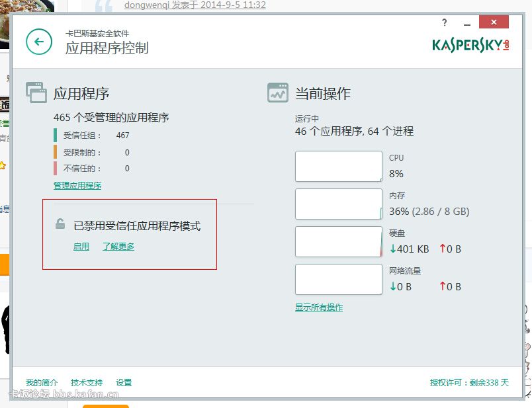Image resolution: width=532 pixels, height=408 pixels.
Task: Click dongwenqi post header in background page
Action: (x=195, y=5)
